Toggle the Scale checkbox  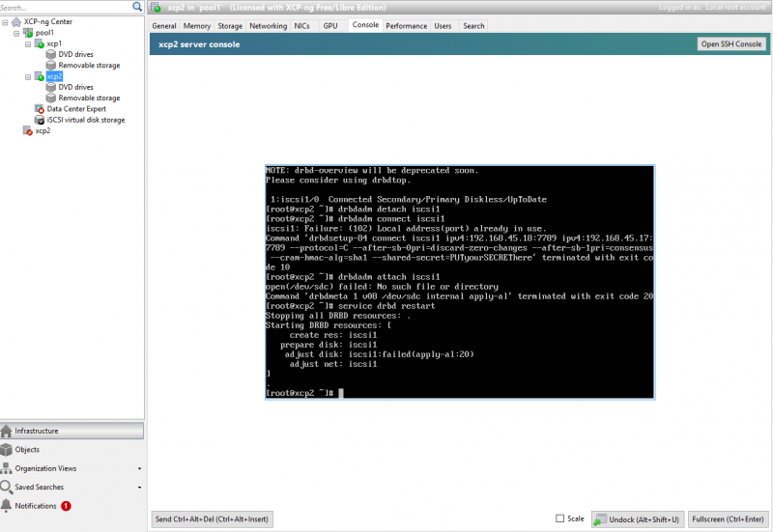point(560,519)
